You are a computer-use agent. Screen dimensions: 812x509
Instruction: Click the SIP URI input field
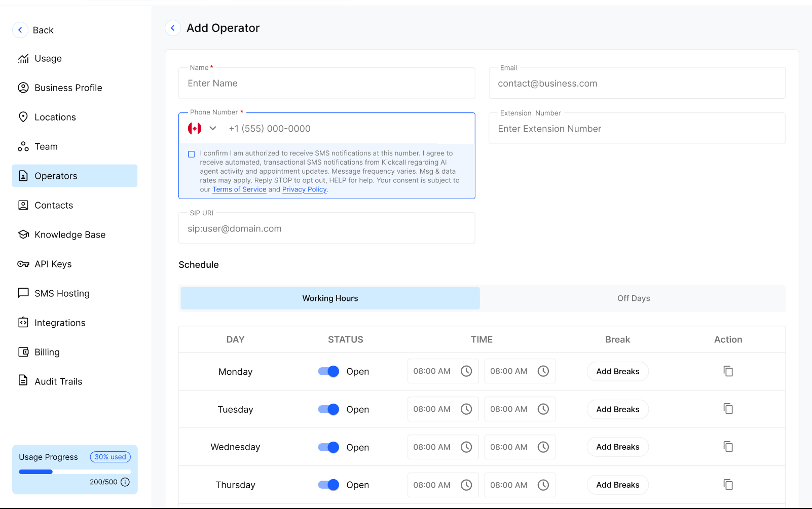tap(327, 228)
